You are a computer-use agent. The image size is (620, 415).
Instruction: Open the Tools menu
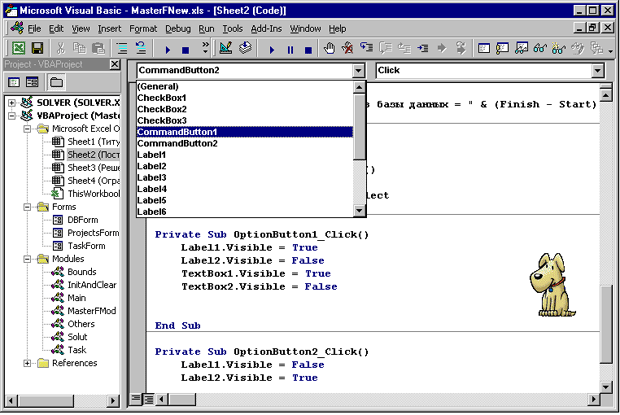pyautogui.click(x=232, y=29)
